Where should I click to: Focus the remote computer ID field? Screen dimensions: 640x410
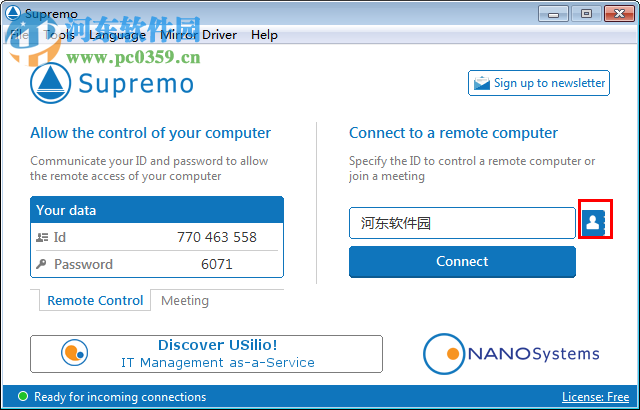point(462,223)
